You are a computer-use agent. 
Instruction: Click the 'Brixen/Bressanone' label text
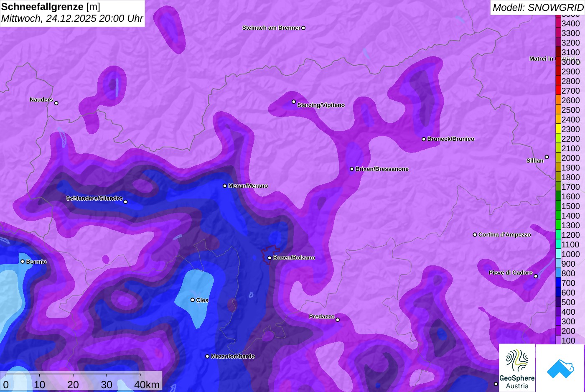pyautogui.click(x=382, y=169)
